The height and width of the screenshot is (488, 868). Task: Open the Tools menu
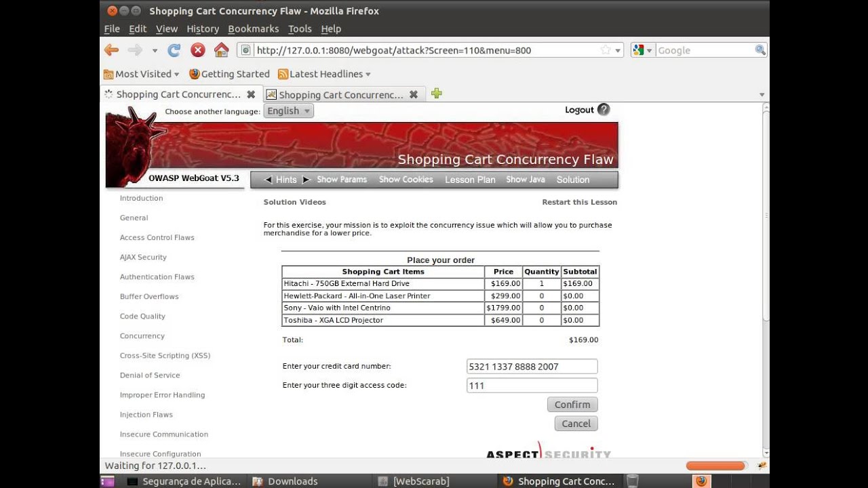coord(300,28)
